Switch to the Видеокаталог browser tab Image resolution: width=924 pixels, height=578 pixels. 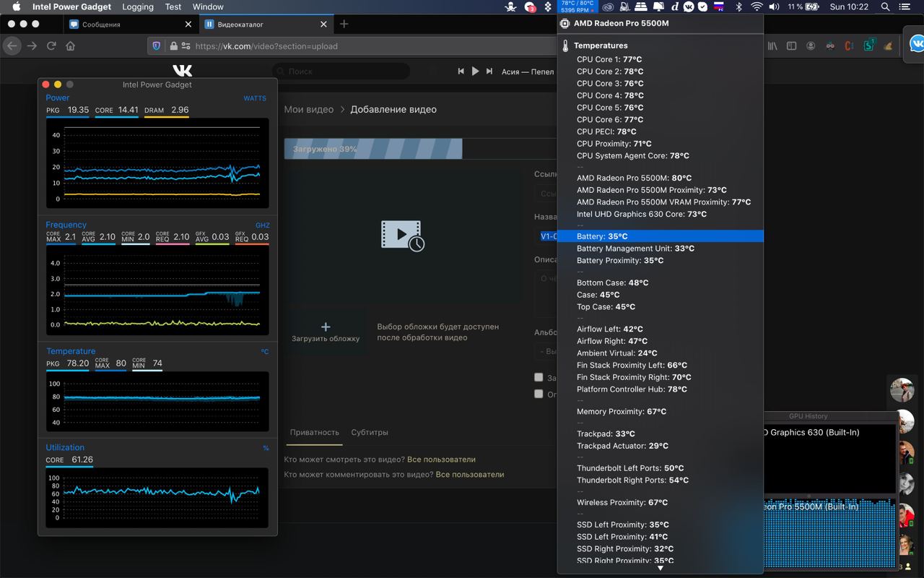click(266, 24)
